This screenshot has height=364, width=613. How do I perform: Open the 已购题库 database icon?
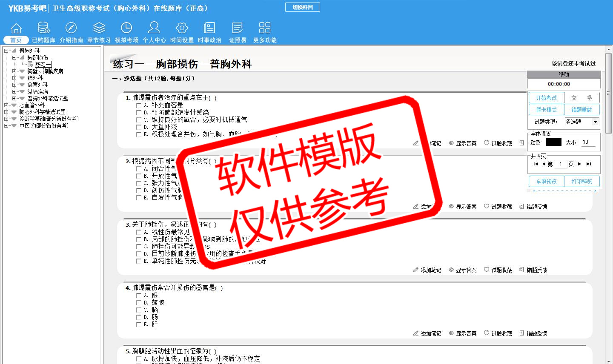pyautogui.click(x=43, y=28)
